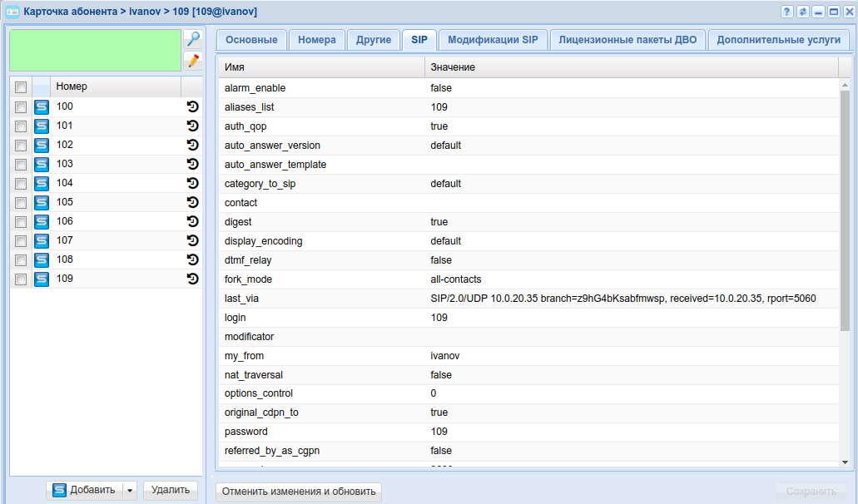Screen dimensions: 858x504
Task: Click the Номер column header
Action: [116, 87]
